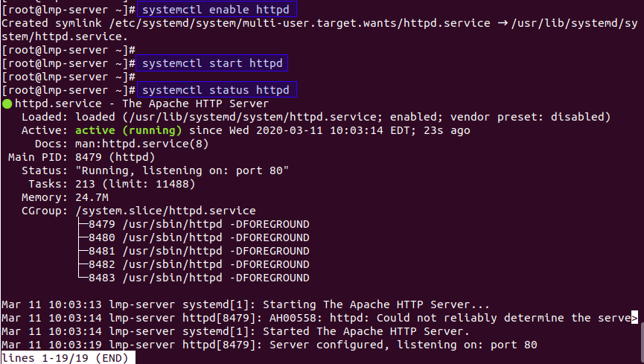Click the 'Loaded: loaded' unit file line

click(316, 117)
